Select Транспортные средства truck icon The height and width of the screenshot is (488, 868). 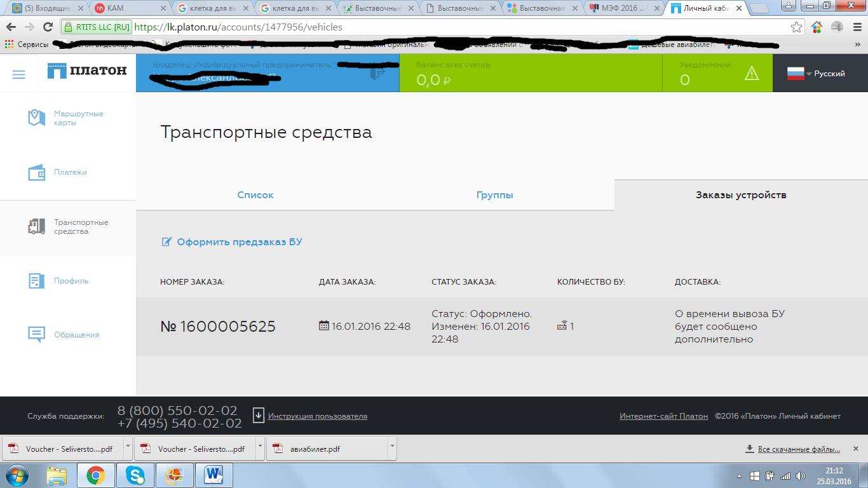[36, 227]
